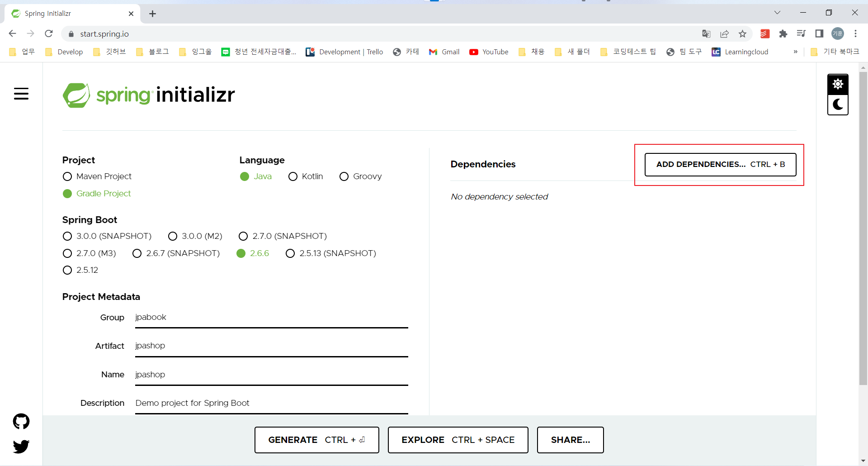Click the Spring Initializr logo
This screenshot has height=466, width=868.
[x=149, y=95]
